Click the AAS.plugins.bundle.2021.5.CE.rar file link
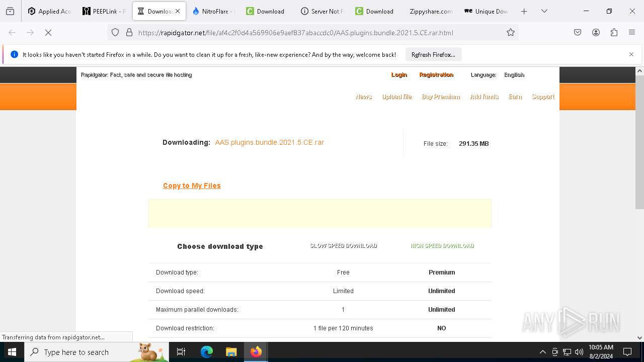Viewport: 644px width, 362px height. pos(269,142)
